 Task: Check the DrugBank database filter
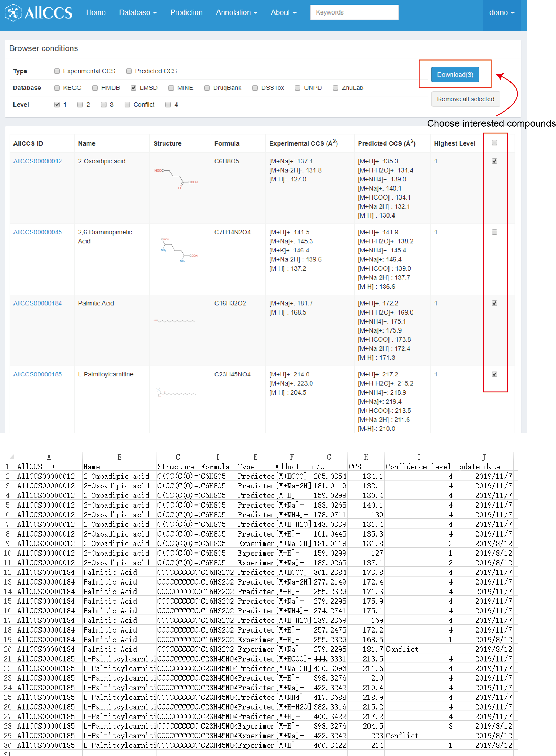pos(207,88)
